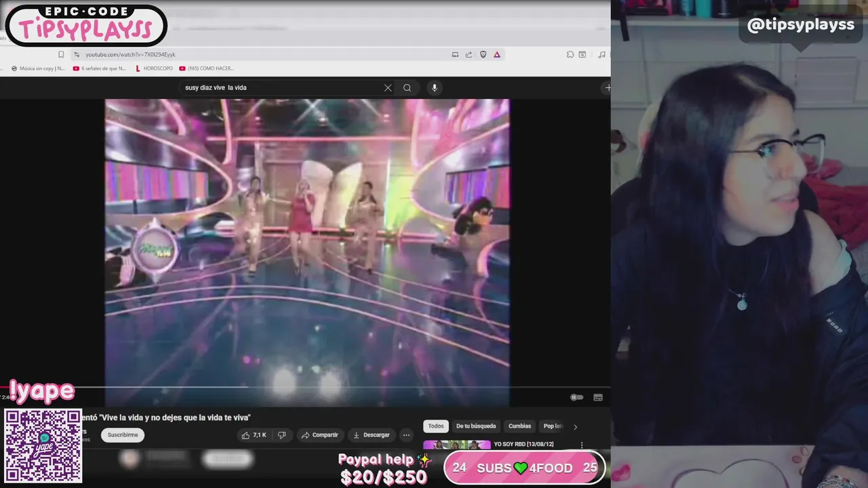Click the Brave Rewards triangle icon
The width and height of the screenshot is (868, 488).
tap(497, 54)
